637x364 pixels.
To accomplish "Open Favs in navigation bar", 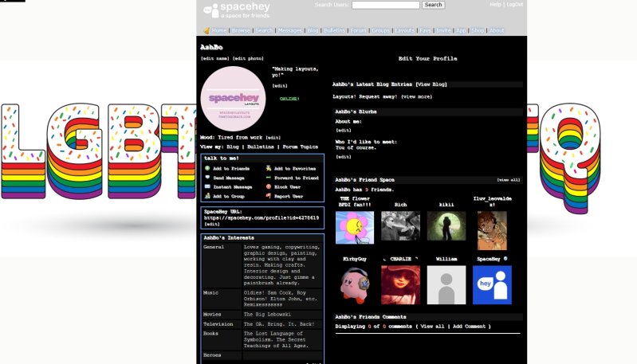I will (x=426, y=30).
